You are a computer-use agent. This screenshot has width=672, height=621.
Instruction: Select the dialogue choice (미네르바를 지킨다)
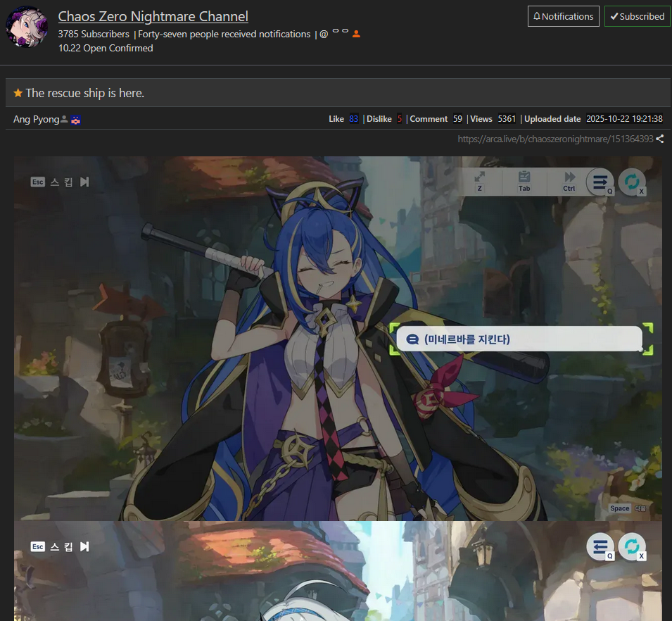coord(519,339)
